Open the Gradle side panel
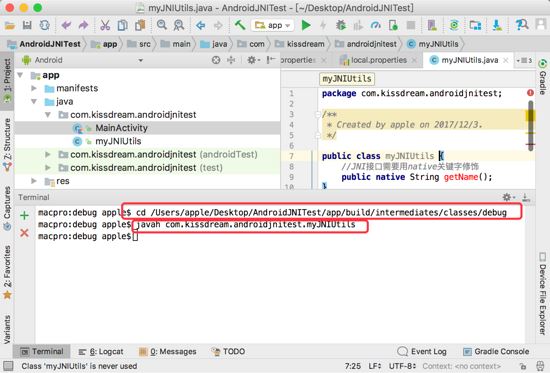 (x=543, y=77)
